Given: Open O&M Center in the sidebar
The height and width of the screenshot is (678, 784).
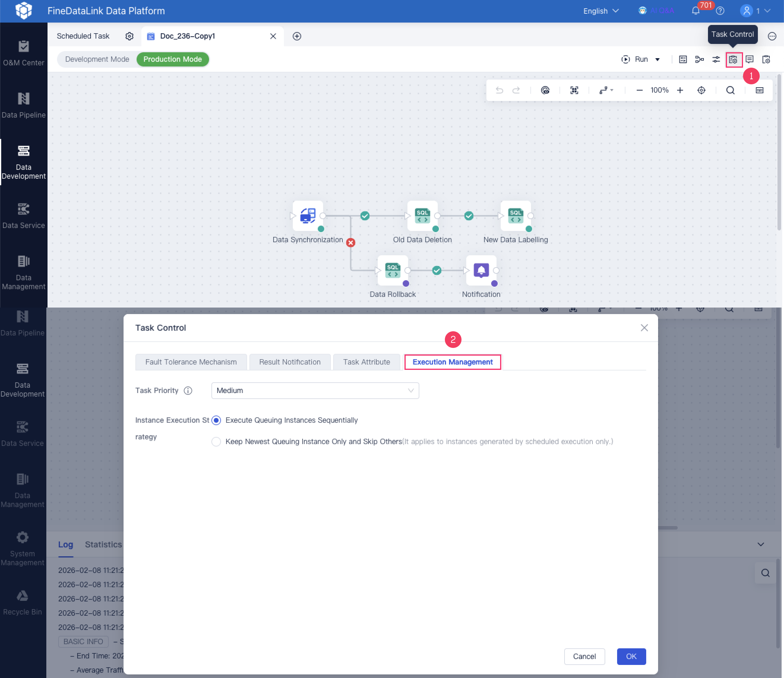Looking at the screenshot, I should (x=23, y=53).
